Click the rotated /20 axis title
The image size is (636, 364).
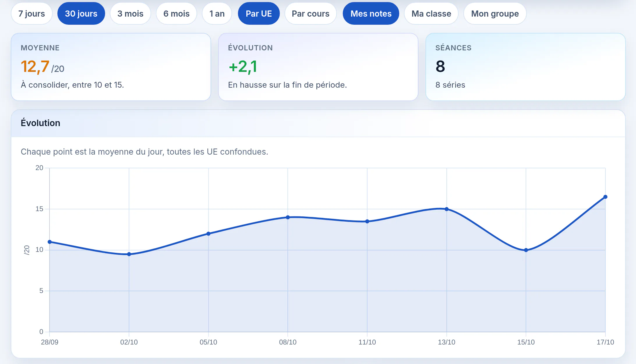[x=27, y=250]
